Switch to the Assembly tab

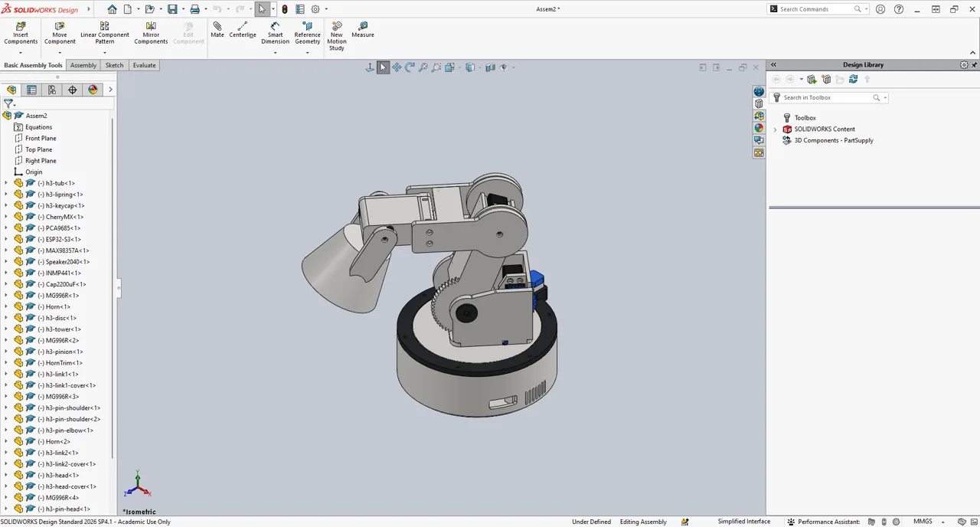pyautogui.click(x=83, y=65)
